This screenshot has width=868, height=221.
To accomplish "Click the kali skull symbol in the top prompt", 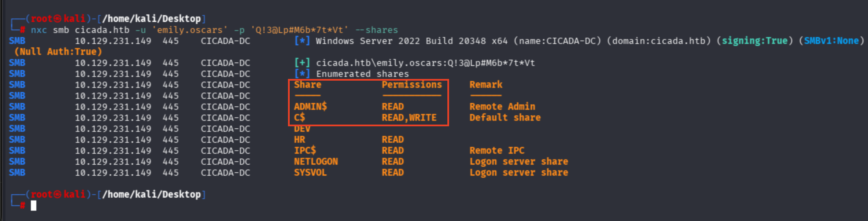I will pyautogui.click(x=57, y=19).
